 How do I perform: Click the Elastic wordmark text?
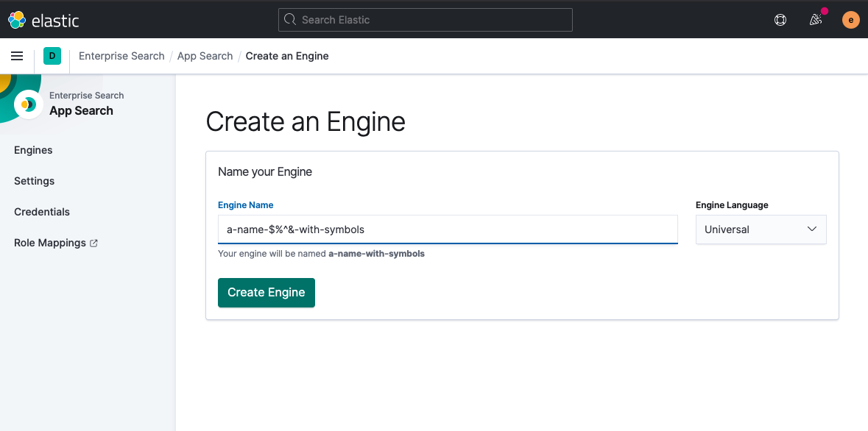click(x=55, y=21)
